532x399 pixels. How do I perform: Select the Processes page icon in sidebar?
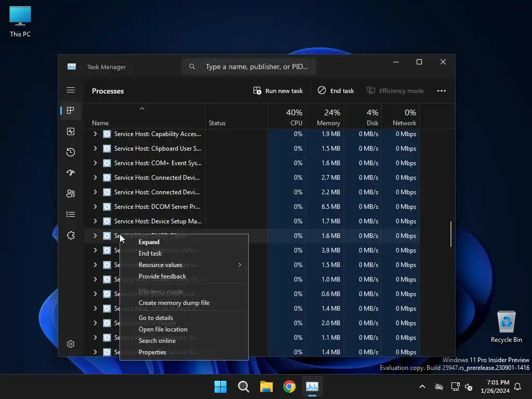(x=71, y=111)
